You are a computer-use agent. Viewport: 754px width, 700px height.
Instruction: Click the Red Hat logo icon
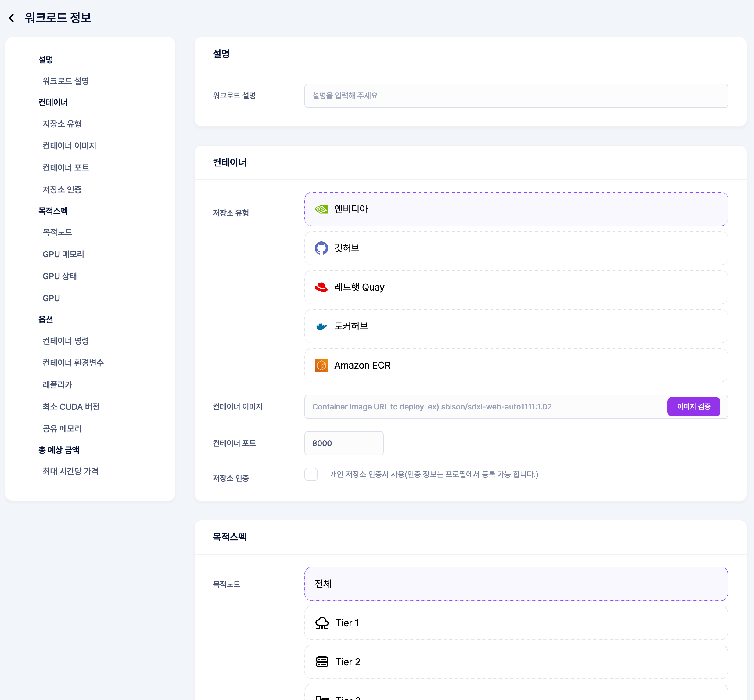coord(321,287)
